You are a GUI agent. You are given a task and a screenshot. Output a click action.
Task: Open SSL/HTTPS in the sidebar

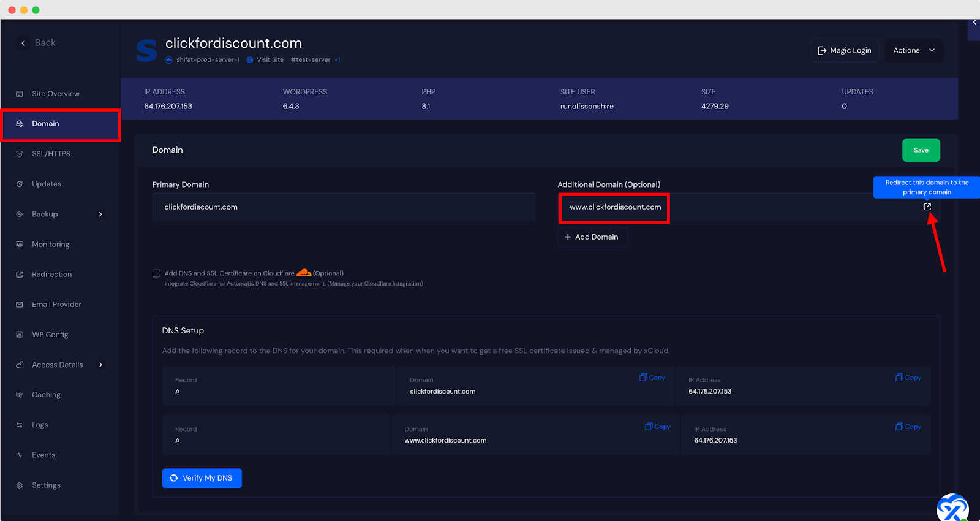[x=51, y=154]
